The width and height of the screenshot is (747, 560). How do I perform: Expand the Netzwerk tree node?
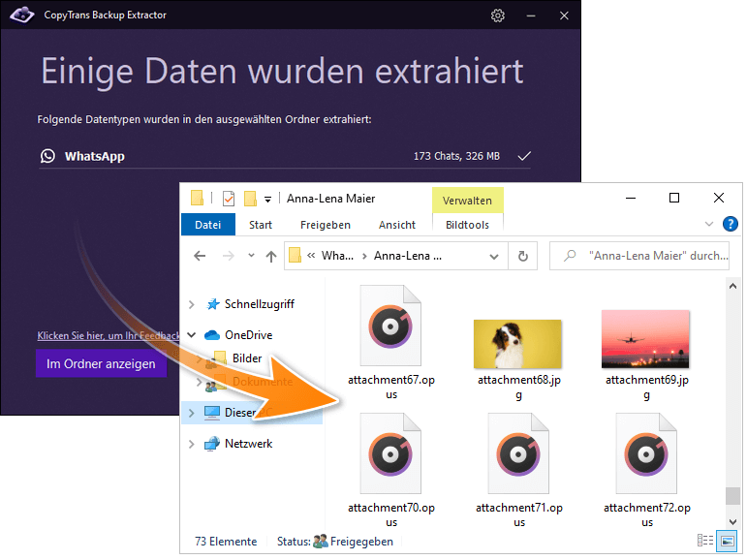[x=192, y=444]
